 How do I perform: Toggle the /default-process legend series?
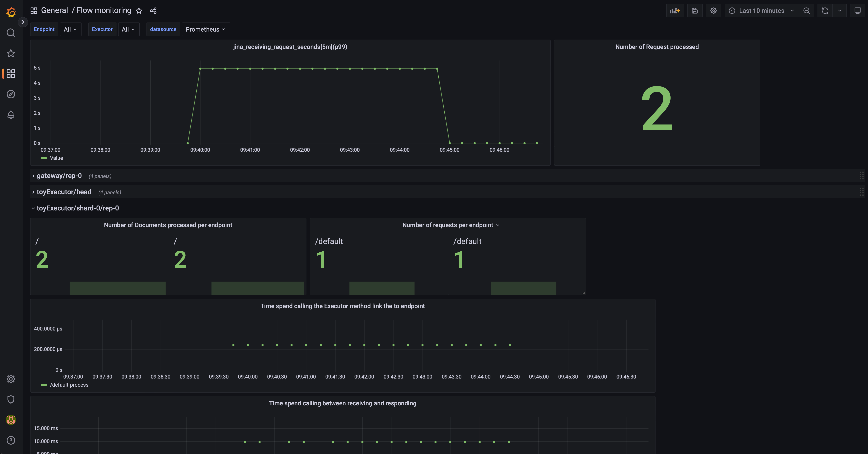tap(69, 385)
